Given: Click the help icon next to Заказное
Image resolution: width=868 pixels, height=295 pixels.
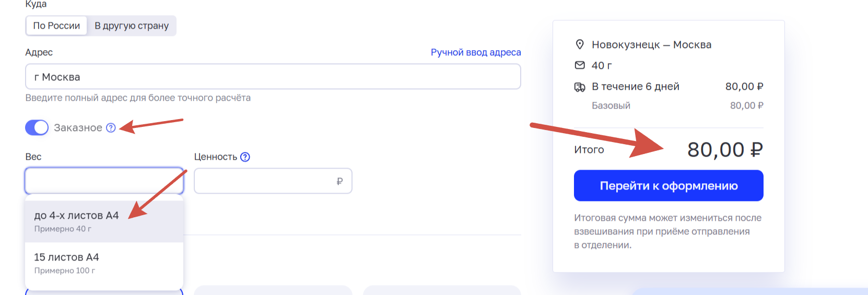Looking at the screenshot, I should coord(111,128).
